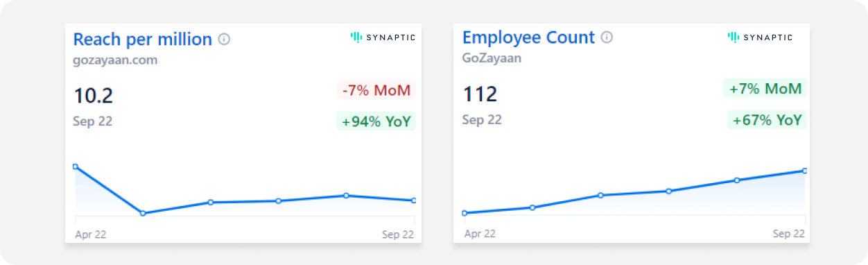Select the +7% MoM badge

765,89
